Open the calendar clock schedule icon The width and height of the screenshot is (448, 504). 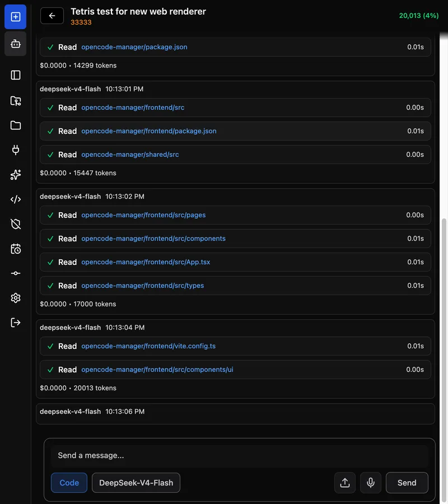16,249
